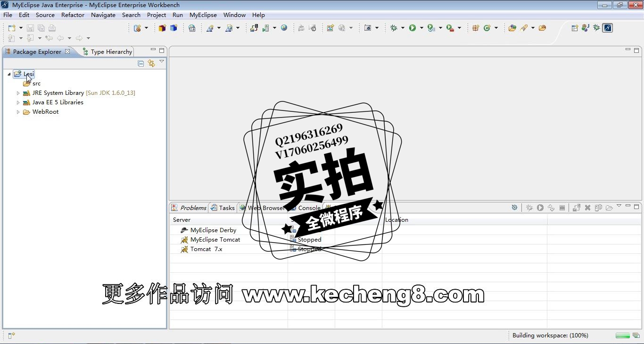Open the Navigate menu

(x=103, y=15)
